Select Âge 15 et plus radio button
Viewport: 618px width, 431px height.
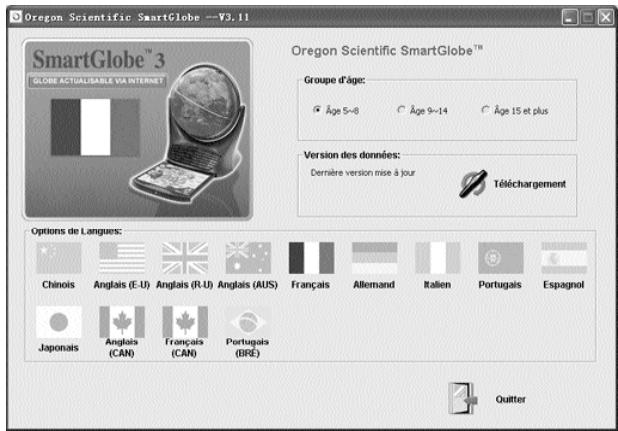(x=485, y=110)
